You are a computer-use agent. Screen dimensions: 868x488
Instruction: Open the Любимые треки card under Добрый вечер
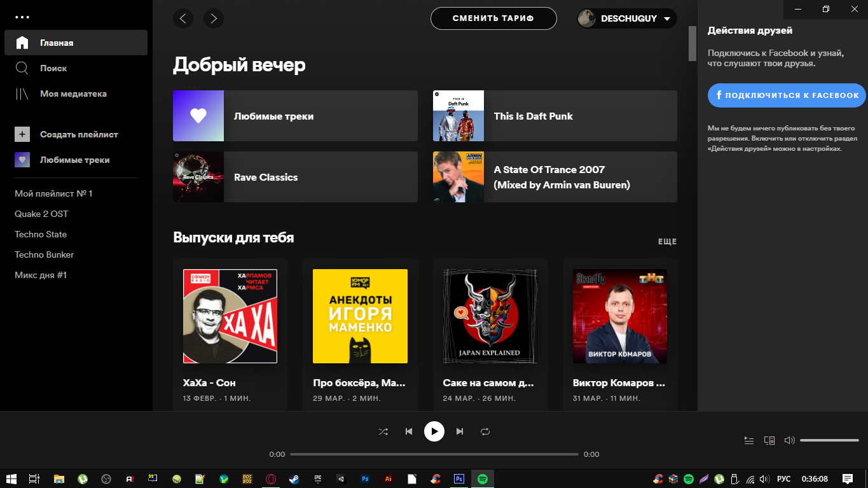coord(295,116)
